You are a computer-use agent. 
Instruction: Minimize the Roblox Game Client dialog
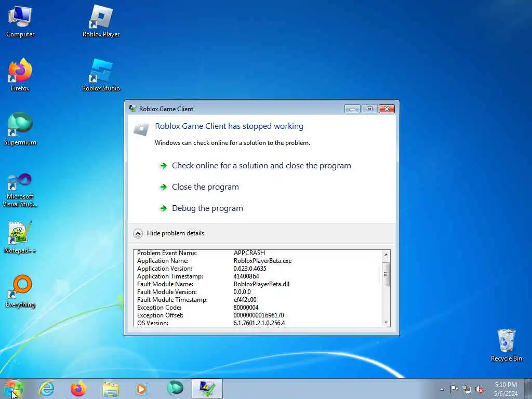[352, 109]
